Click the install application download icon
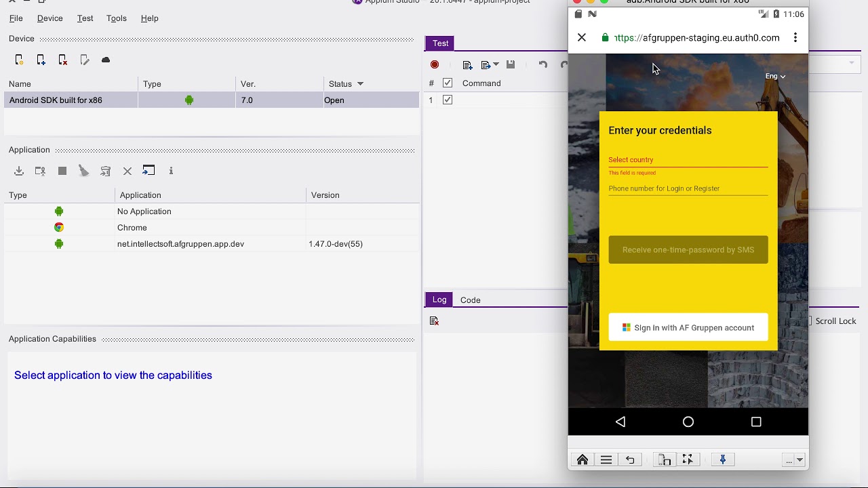Image resolution: width=868 pixels, height=488 pixels. (x=19, y=171)
